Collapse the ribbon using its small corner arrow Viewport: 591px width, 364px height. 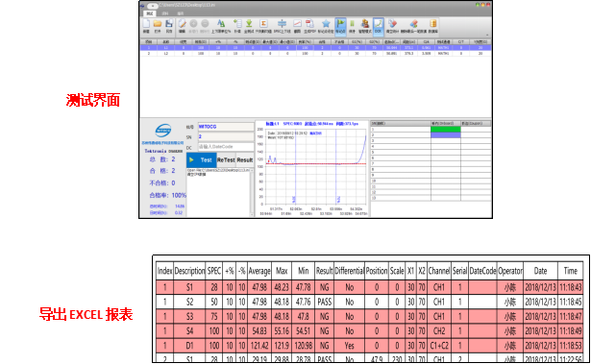coord(487,35)
